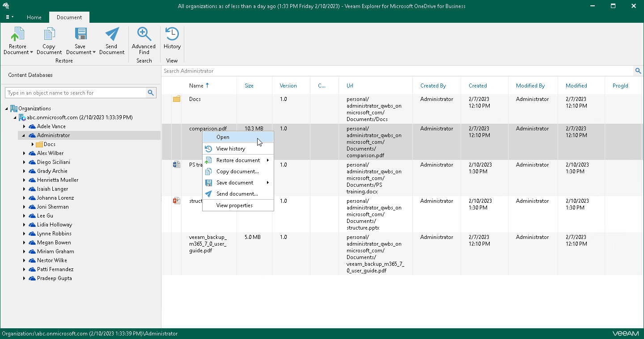The image size is (644, 339).
Task: Click the Save Document ribbon icon
Action: 80,34
